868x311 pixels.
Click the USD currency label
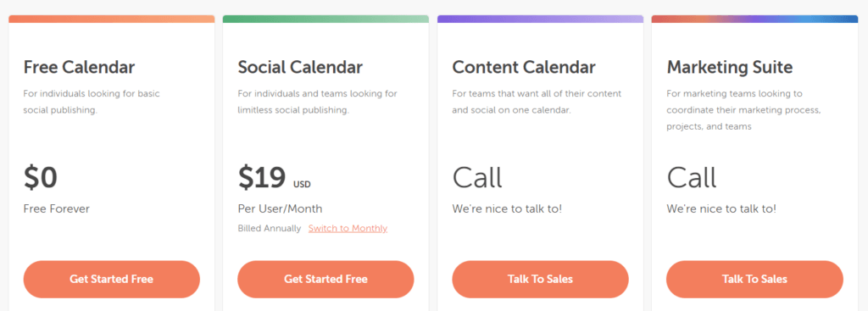coord(303,184)
